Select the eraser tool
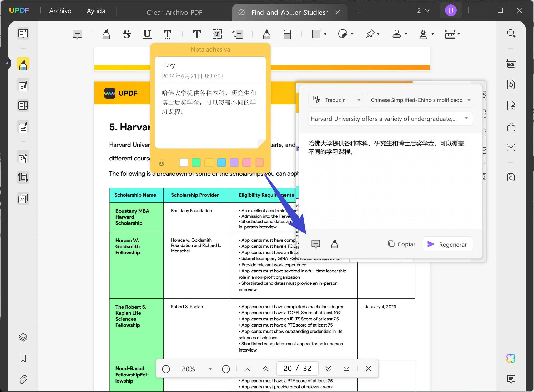Image resolution: width=534 pixels, height=392 pixels. [287, 34]
